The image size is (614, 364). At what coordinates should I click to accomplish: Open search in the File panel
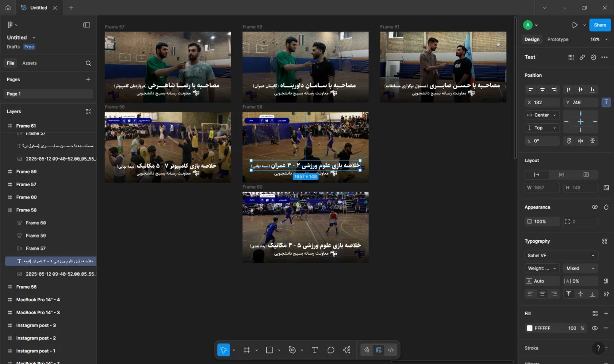point(88,63)
